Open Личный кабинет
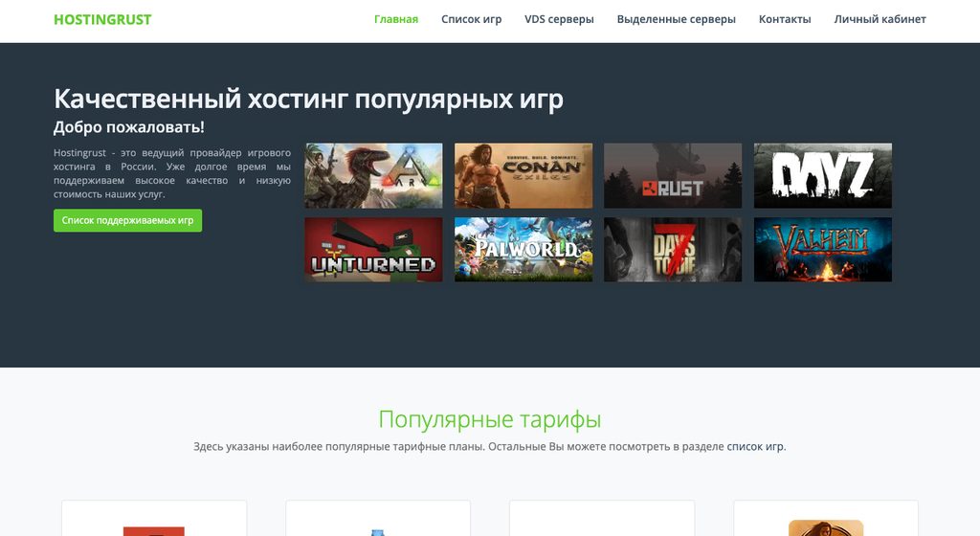980x536 pixels. [880, 19]
